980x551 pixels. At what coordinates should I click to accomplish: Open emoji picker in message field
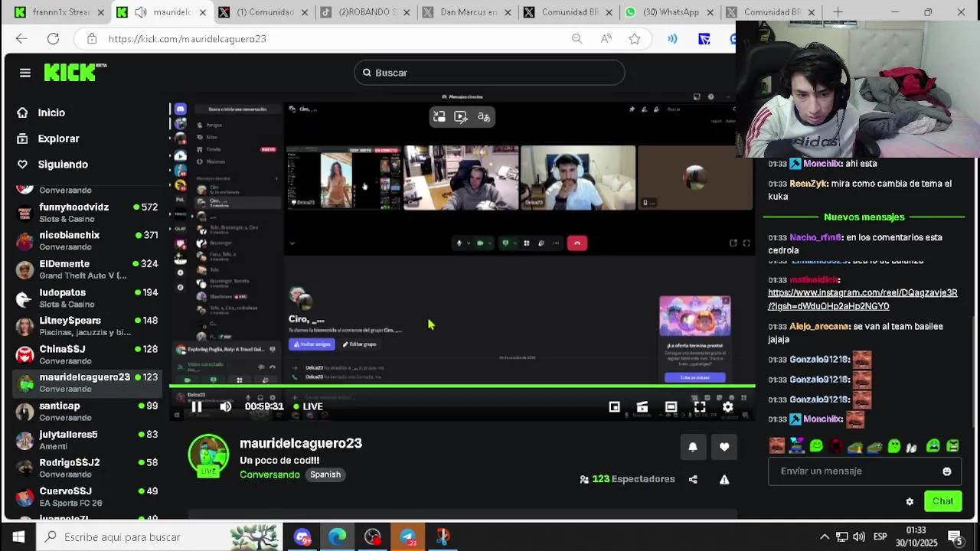pos(947,471)
